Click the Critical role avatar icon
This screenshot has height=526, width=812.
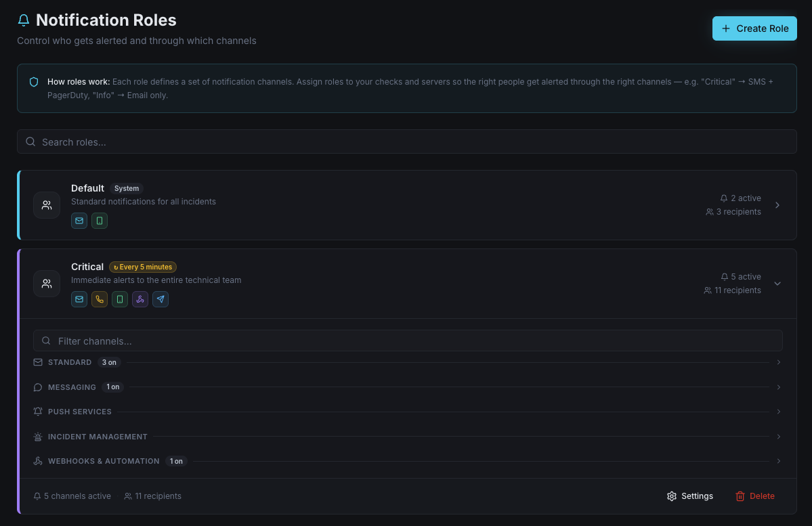[46, 284]
